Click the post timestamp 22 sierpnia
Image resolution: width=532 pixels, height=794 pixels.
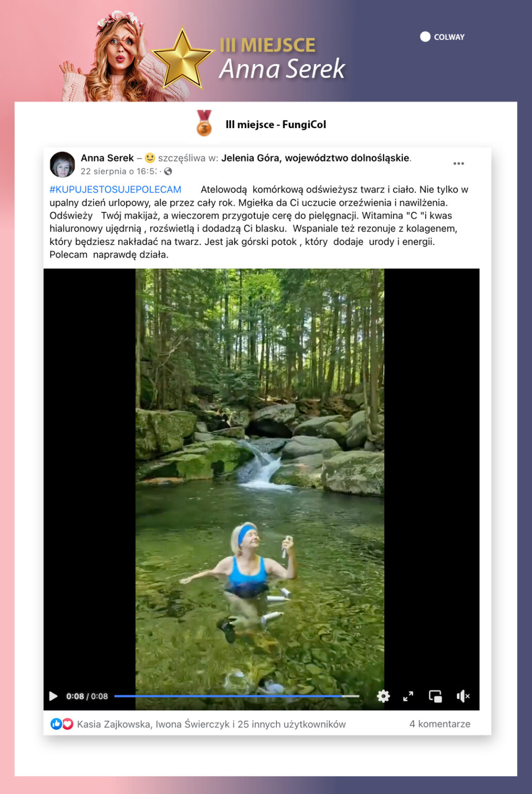click(x=118, y=172)
